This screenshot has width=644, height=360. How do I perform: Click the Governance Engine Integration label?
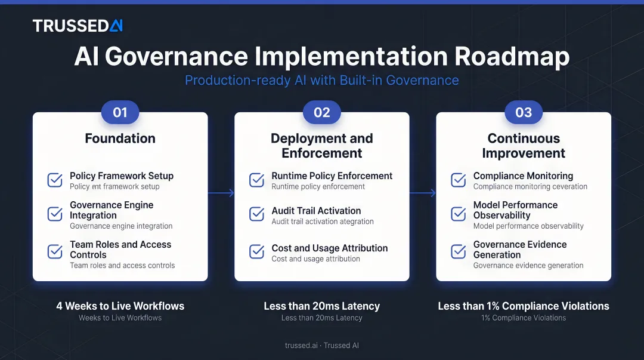coord(112,210)
